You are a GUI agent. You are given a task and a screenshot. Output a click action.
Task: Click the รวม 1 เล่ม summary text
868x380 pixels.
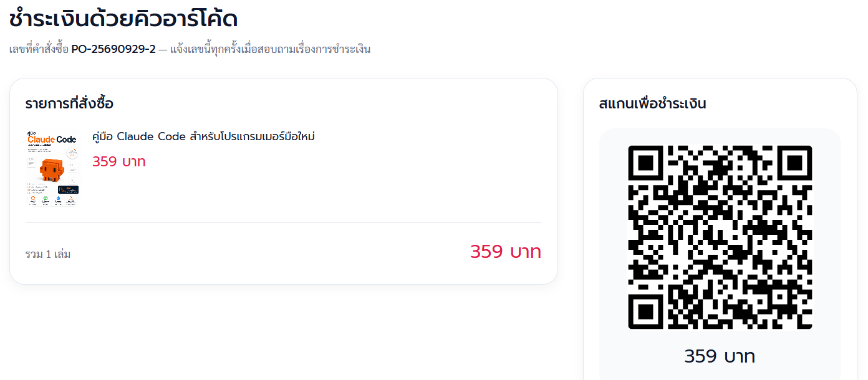click(48, 254)
